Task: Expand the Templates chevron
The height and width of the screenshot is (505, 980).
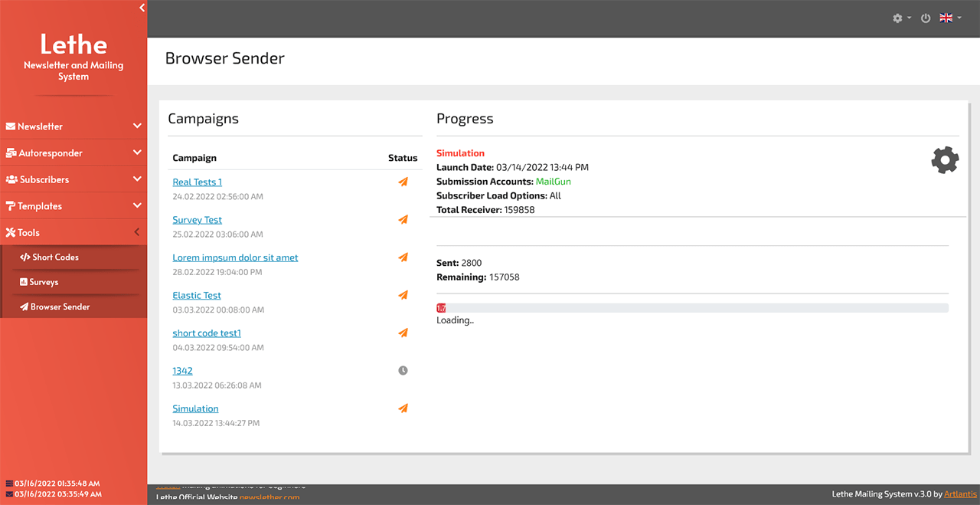Action: [x=137, y=205]
